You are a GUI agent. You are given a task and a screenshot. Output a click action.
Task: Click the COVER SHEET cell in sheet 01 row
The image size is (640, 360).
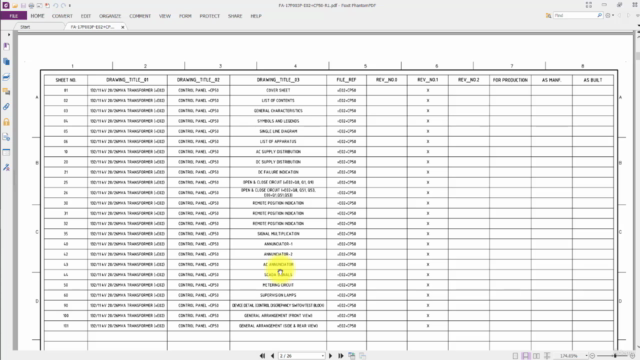point(278,90)
